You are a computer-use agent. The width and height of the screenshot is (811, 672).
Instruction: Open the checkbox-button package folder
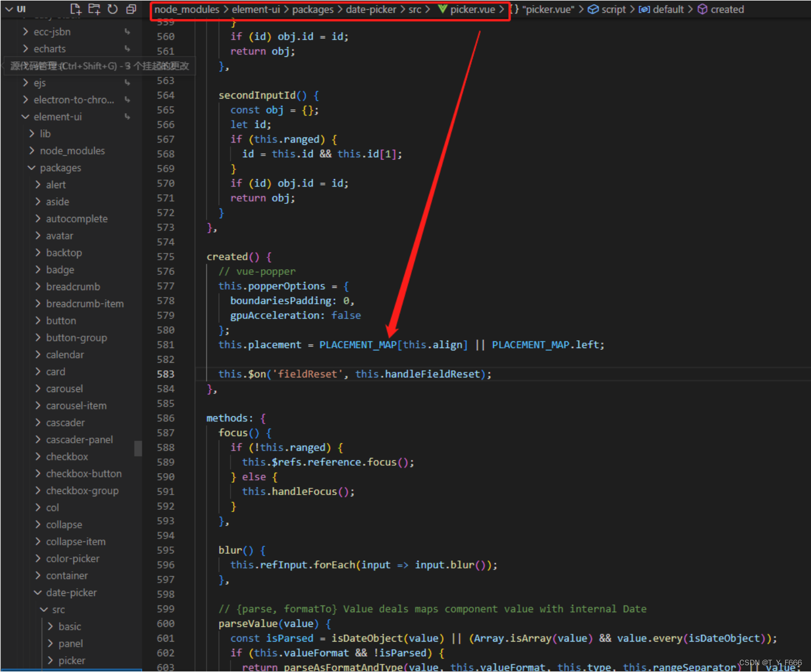coord(84,474)
